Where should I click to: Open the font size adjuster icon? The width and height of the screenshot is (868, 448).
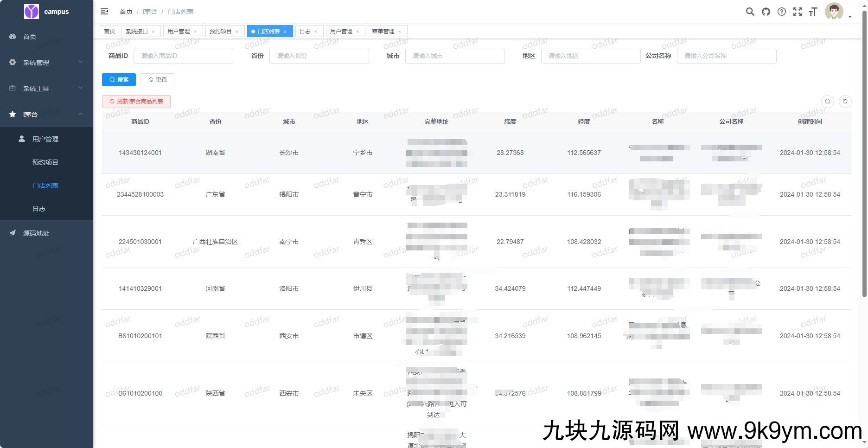[x=813, y=12]
